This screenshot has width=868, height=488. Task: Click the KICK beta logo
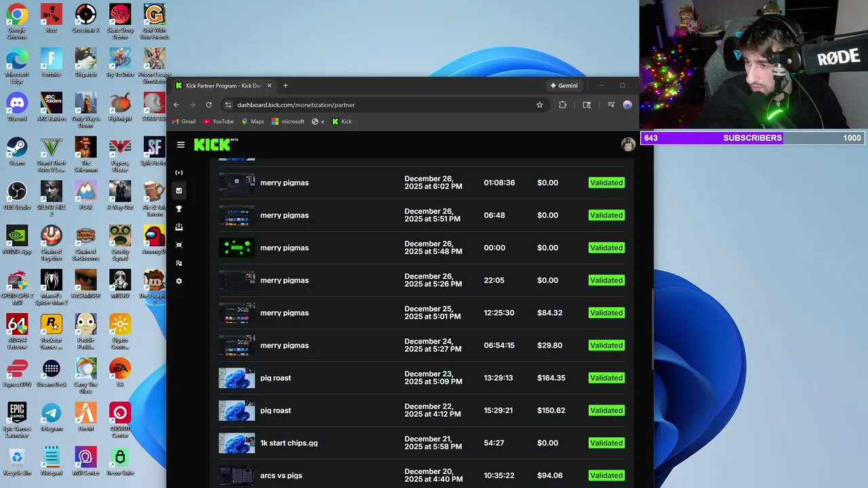coord(216,144)
